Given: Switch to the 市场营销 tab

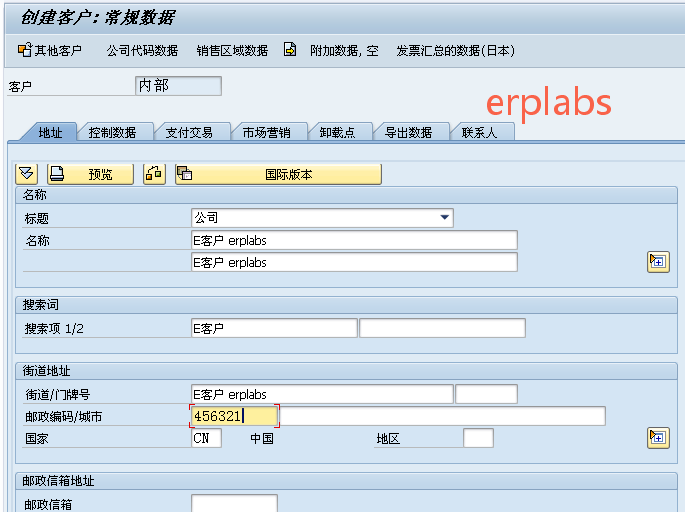Looking at the screenshot, I should click(x=266, y=132).
